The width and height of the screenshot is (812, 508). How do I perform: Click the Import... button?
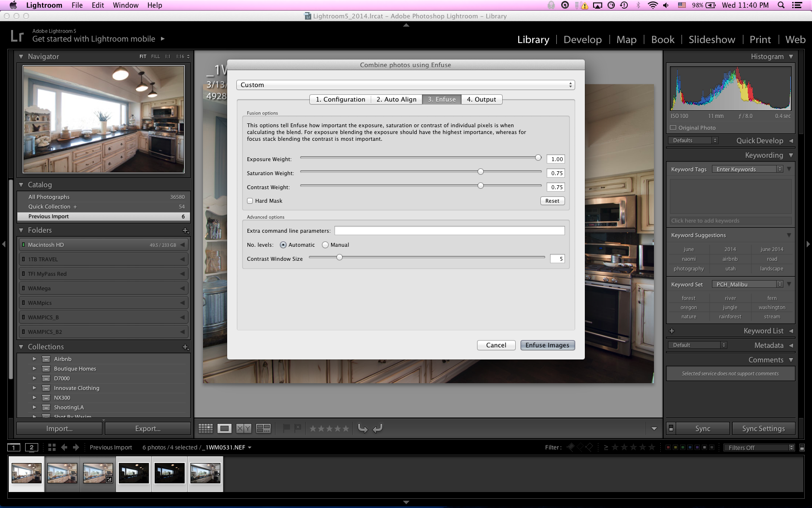59,429
